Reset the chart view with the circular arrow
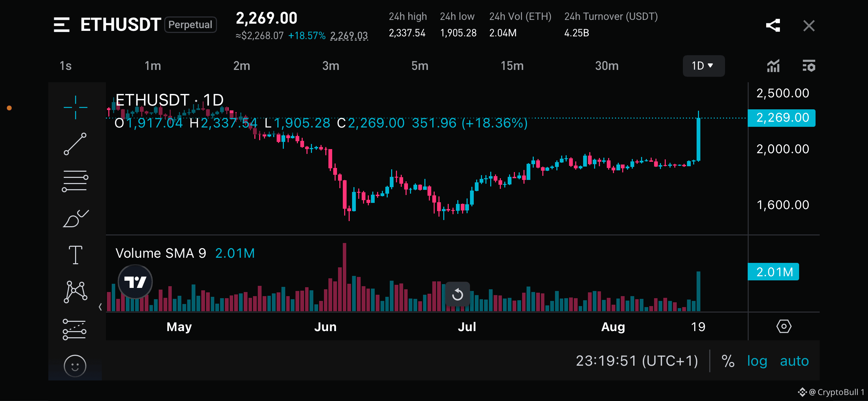868x401 pixels. click(458, 294)
